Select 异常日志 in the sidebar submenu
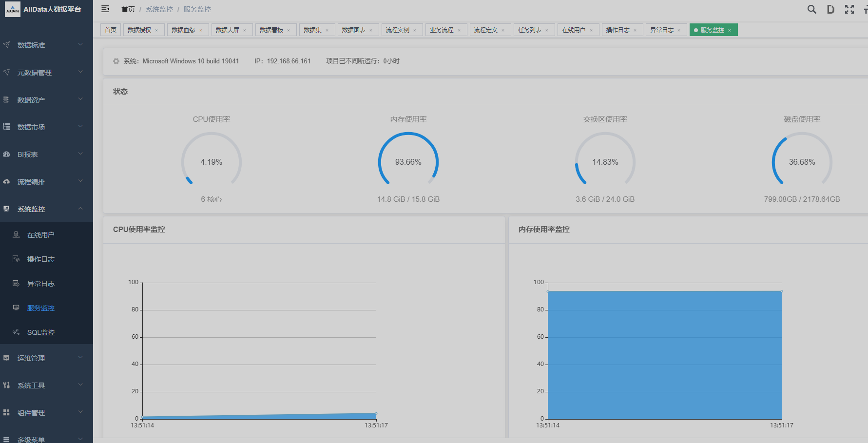868x443 pixels. [x=40, y=284]
